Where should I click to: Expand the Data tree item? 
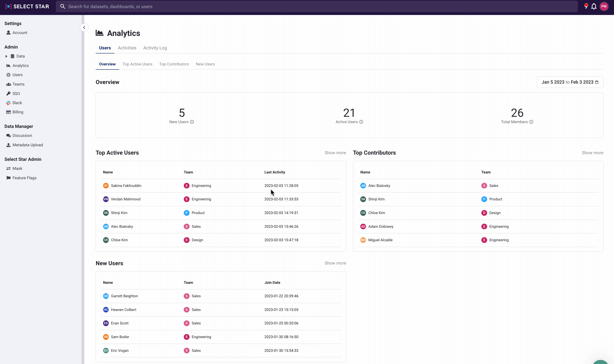click(6, 56)
